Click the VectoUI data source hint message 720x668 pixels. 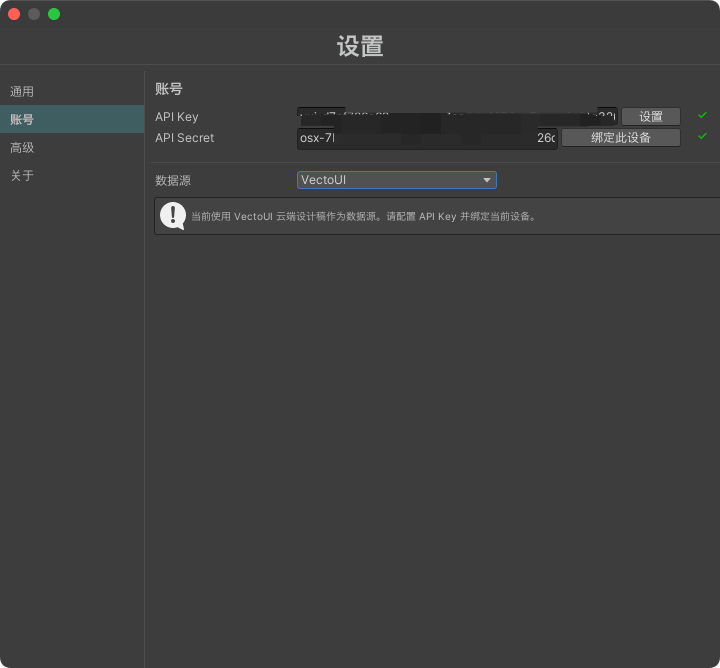click(x=363, y=216)
